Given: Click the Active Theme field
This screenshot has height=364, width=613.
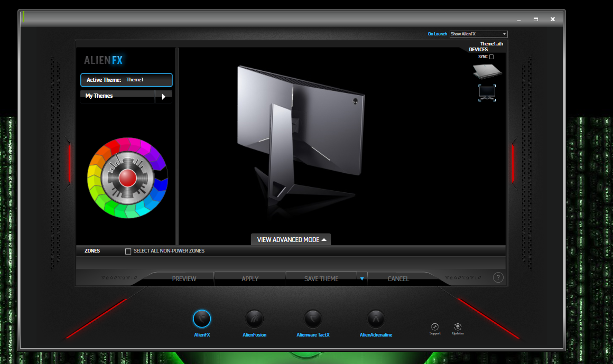Looking at the screenshot, I should [126, 80].
